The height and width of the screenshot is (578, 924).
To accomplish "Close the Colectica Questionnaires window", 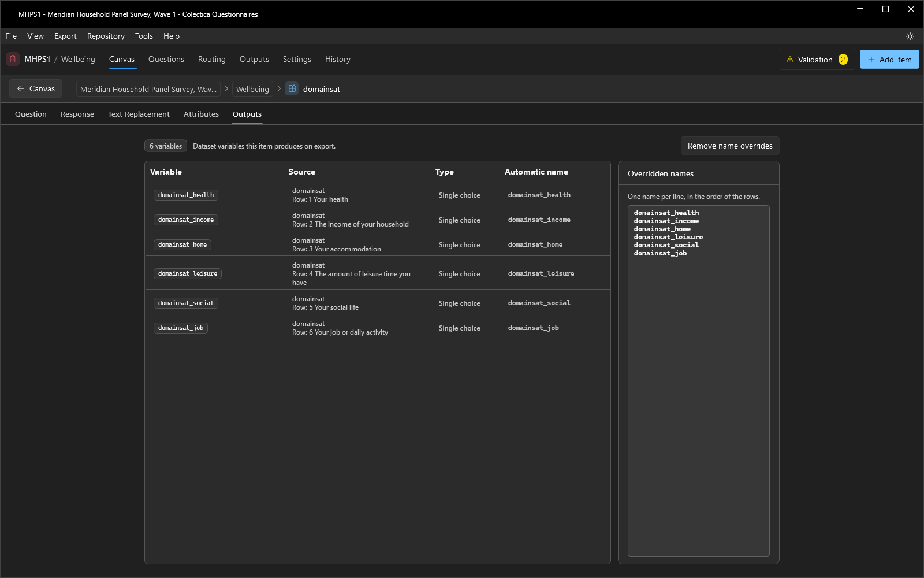I will click(911, 9).
